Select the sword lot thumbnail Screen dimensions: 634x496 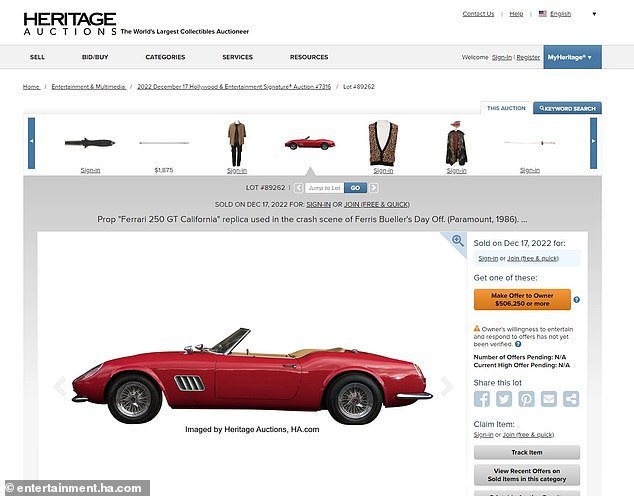(x=530, y=143)
